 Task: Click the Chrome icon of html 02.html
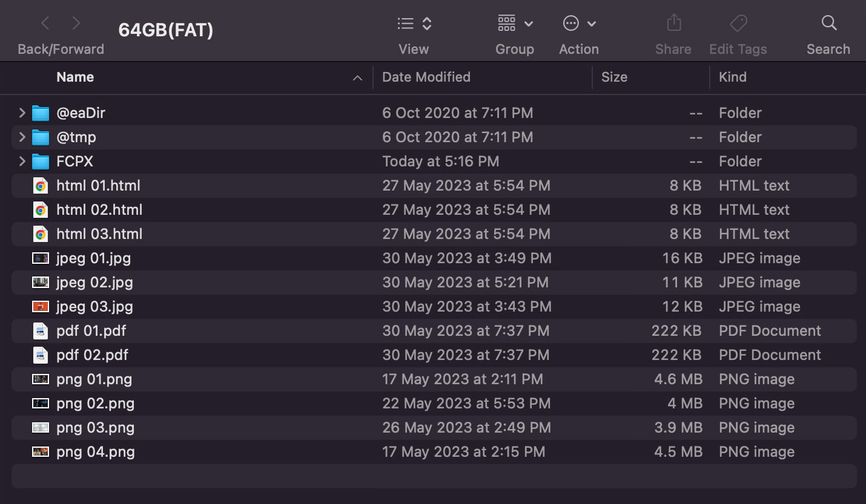41,210
